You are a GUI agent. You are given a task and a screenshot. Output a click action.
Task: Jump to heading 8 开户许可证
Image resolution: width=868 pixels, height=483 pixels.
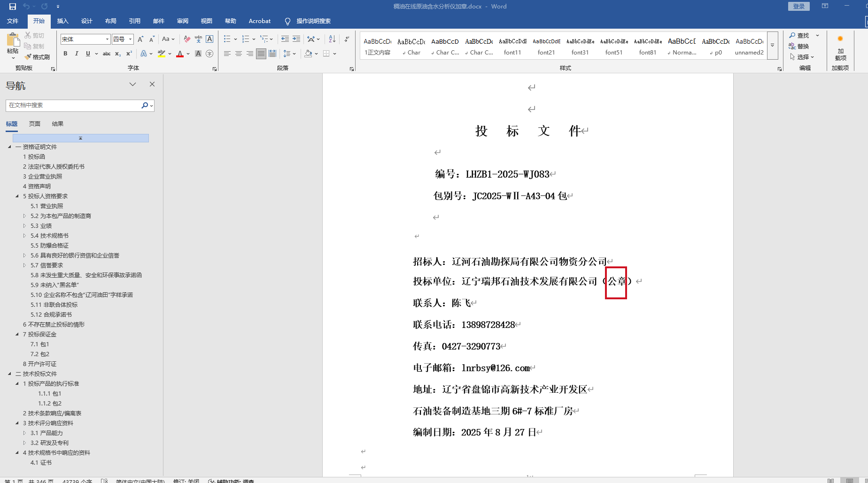pos(40,364)
